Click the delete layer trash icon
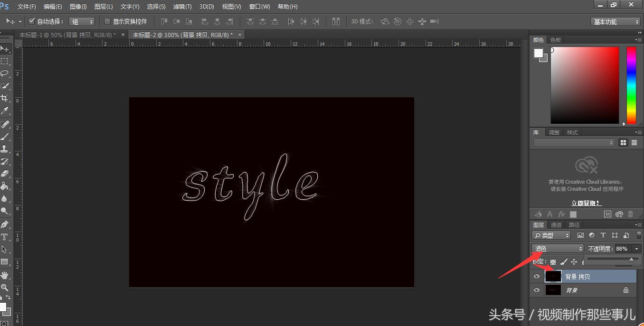644x326 pixels. (x=631, y=214)
